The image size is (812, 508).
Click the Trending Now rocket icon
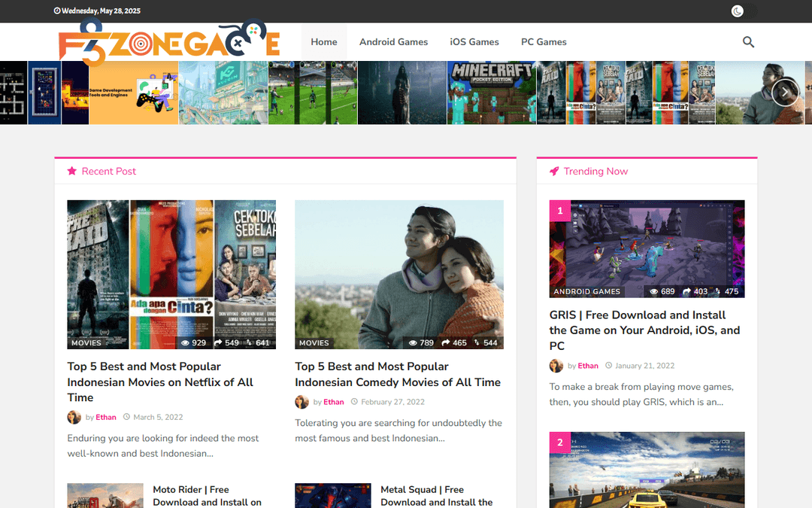554,171
